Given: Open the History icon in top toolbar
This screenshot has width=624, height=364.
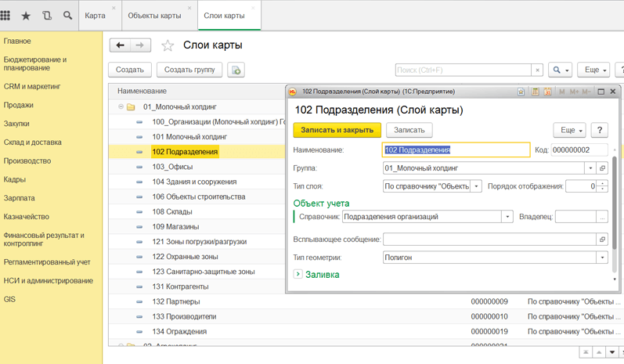Looking at the screenshot, I should pos(47,16).
